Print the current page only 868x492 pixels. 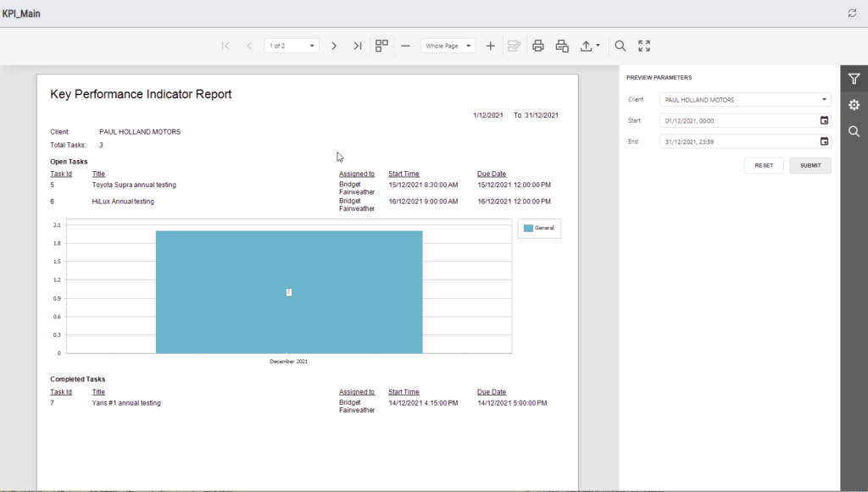pos(562,46)
